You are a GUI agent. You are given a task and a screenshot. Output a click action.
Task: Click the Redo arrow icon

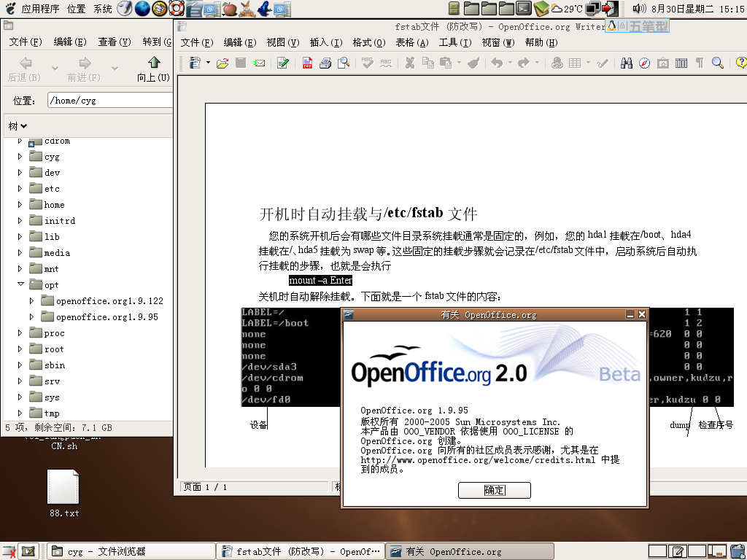[x=524, y=63]
